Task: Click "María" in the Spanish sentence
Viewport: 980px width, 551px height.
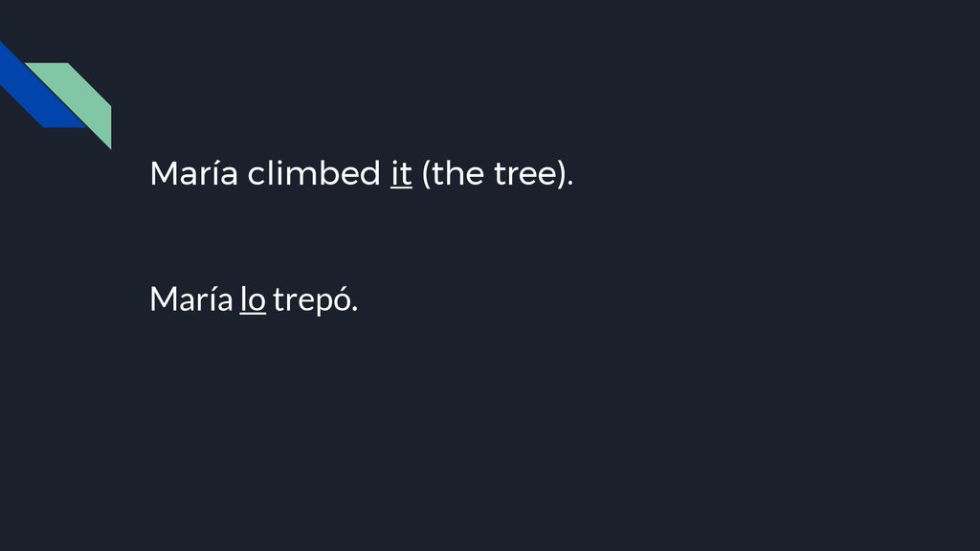Action: point(191,299)
